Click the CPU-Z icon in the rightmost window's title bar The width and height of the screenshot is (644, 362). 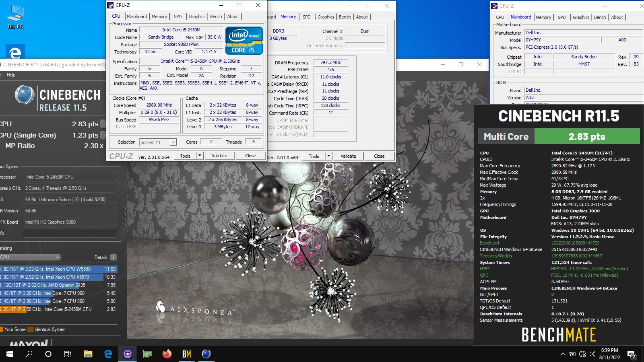(x=494, y=6)
